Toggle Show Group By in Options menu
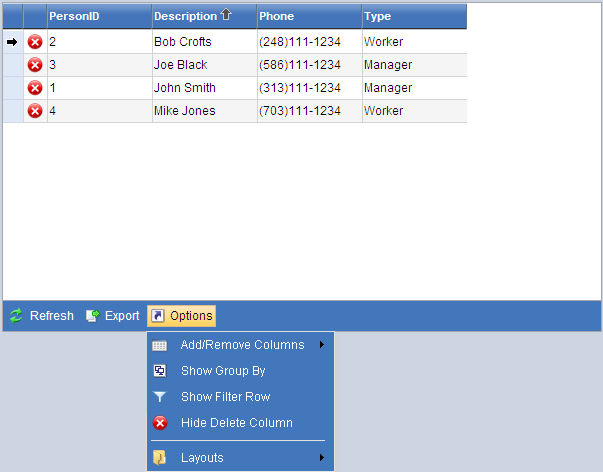The height and width of the screenshot is (472, 603). pos(223,371)
